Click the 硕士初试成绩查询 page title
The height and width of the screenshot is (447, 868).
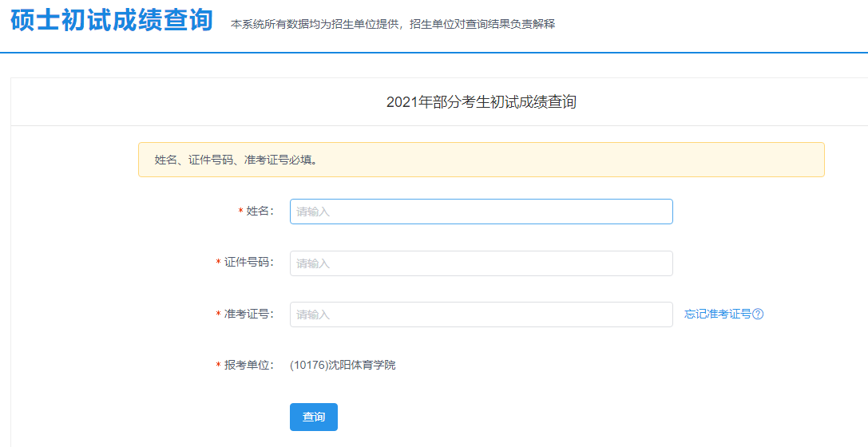pos(112,21)
